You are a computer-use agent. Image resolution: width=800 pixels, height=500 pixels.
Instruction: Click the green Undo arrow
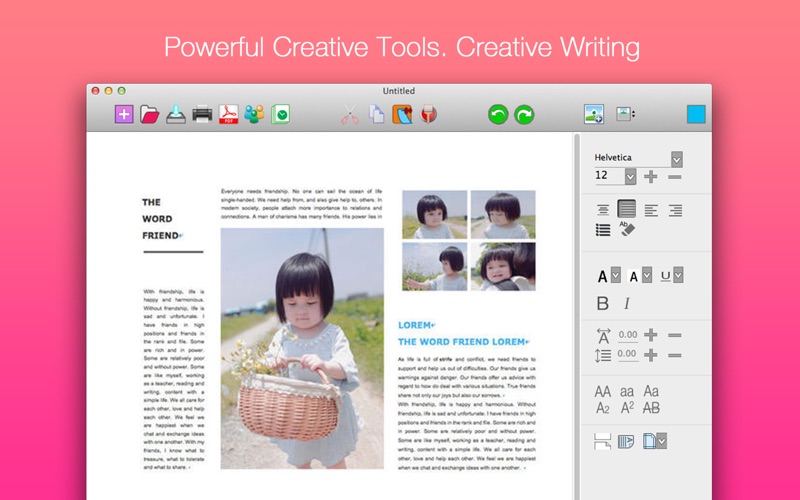point(498,114)
